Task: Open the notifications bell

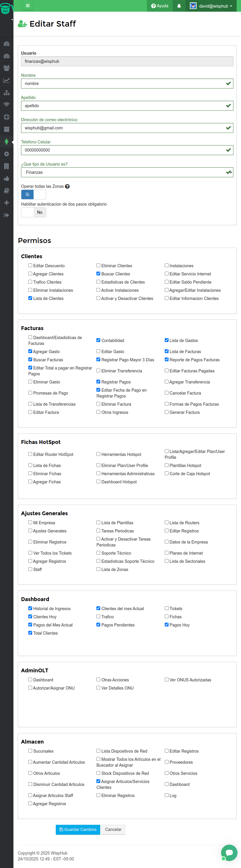Action: (179, 6)
